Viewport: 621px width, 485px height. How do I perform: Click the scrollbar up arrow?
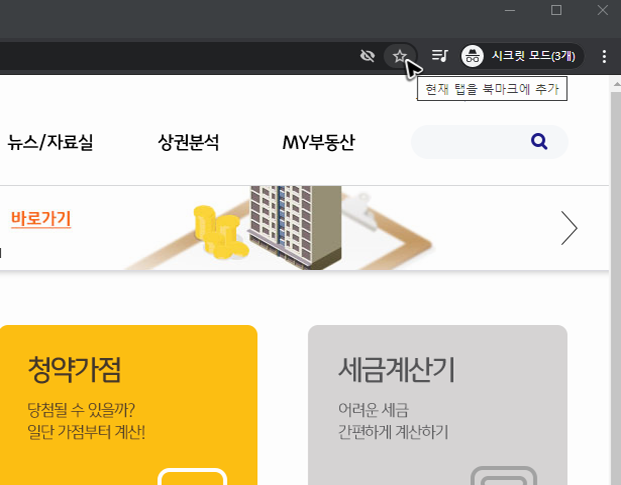(x=616, y=84)
